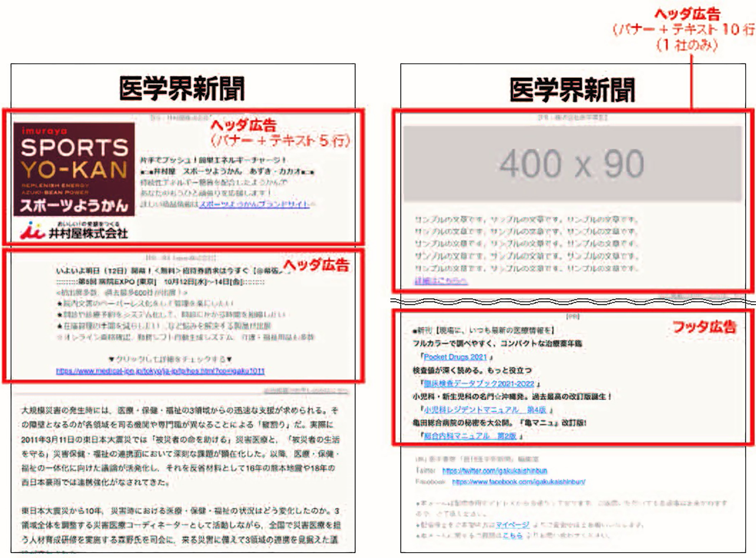Click the line フルカラーで調べやすく、コンパクトな治療薬年鑑

pos(497,343)
